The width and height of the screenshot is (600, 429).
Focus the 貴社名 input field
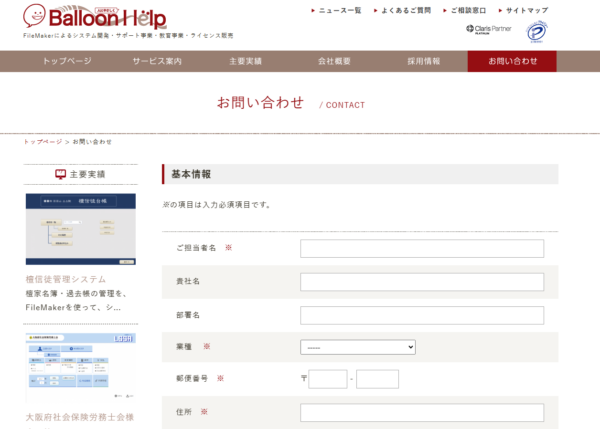[422, 282]
